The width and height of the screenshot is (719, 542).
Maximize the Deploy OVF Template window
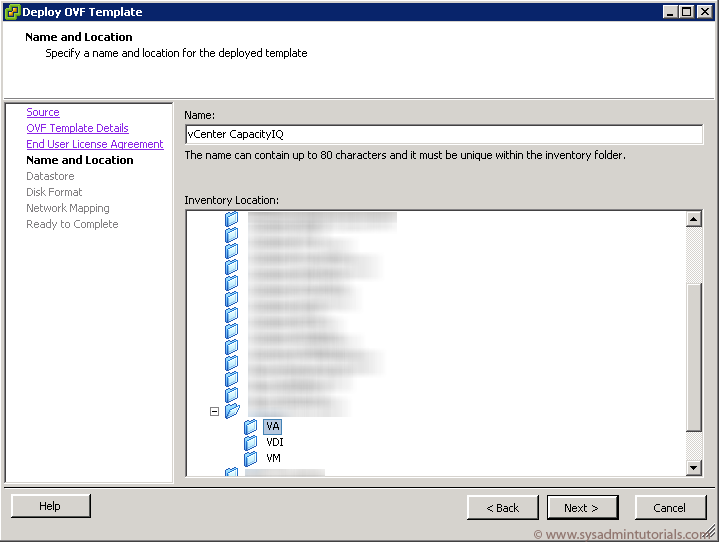click(x=687, y=12)
